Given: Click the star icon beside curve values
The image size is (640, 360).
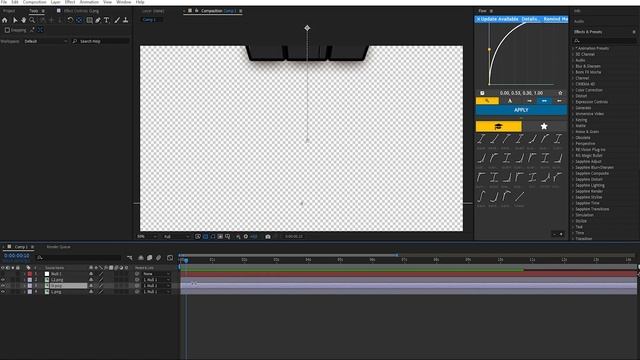Looking at the screenshot, I should coord(560,93).
